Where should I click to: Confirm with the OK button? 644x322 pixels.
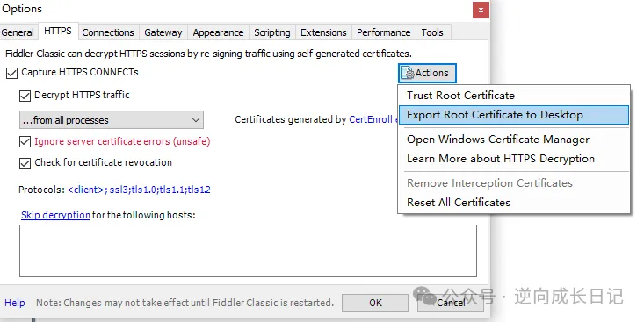[375, 303]
